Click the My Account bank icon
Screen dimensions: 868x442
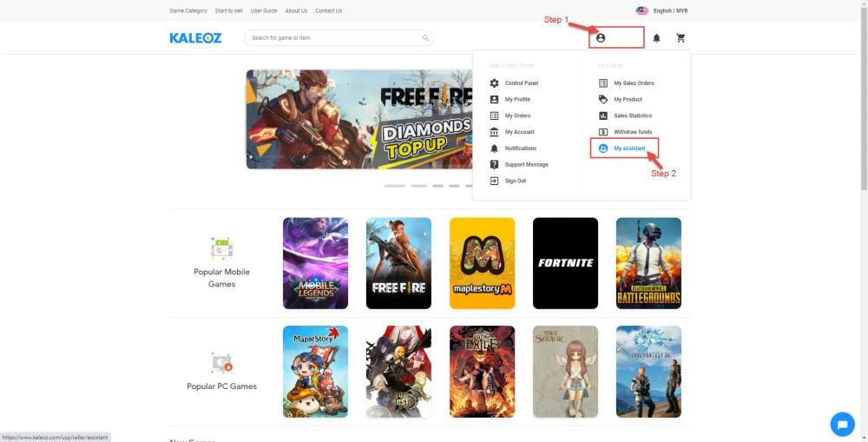[495, 132]
